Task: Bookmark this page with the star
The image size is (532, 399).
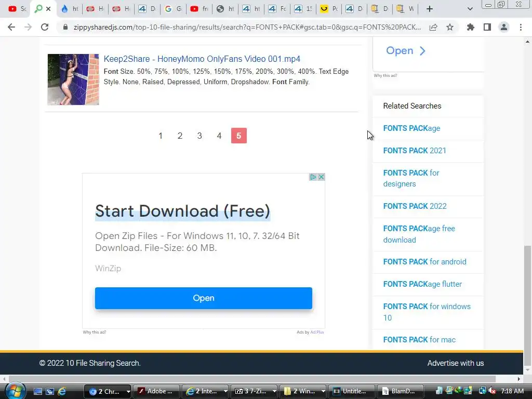Action: 450,27
